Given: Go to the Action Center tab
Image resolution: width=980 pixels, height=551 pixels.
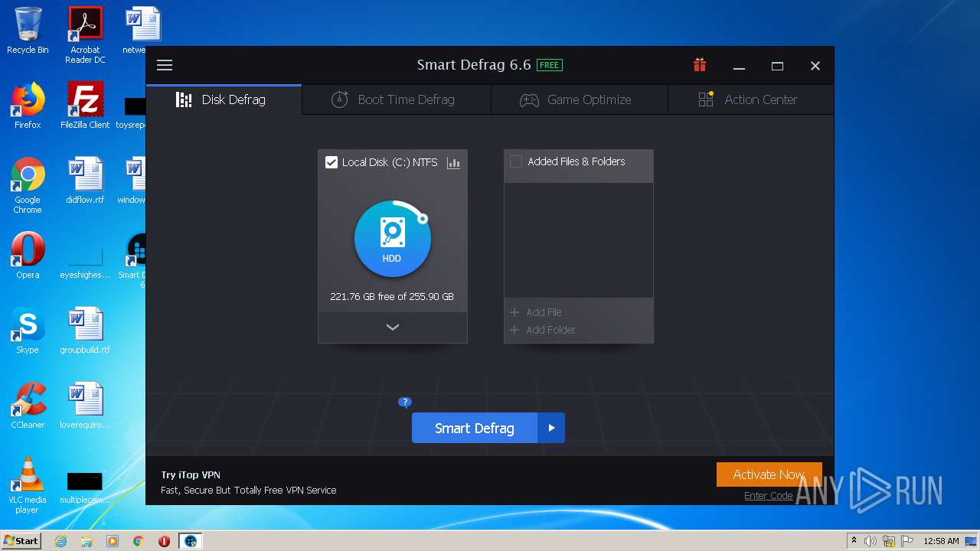Looking at the screenshot, I should coord(751,99).
